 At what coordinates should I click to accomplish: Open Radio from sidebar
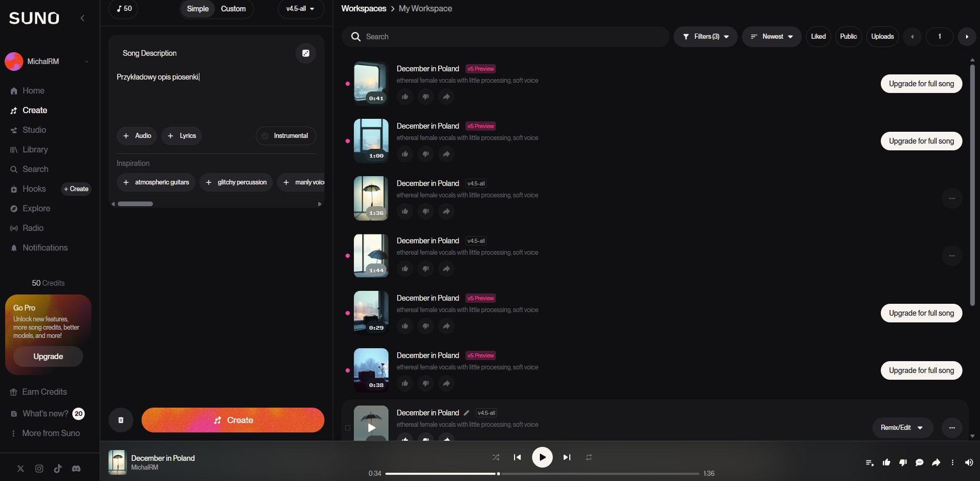pos(27,228)
